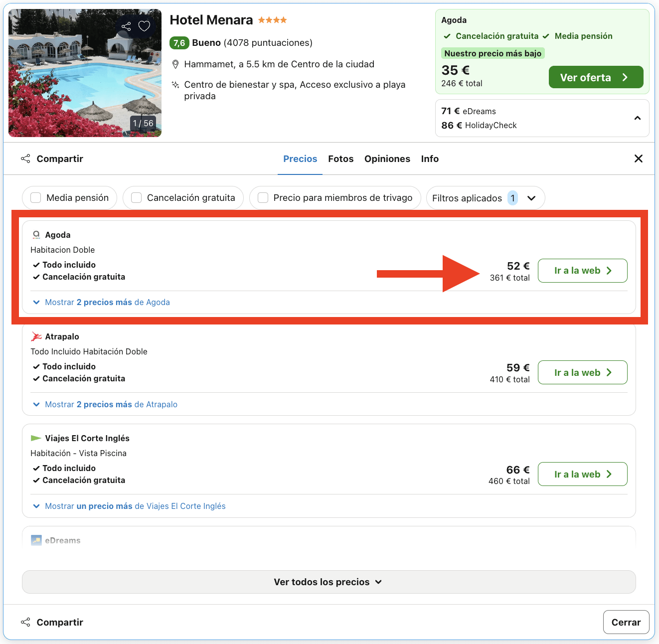Expand Ver todos los precios
The width and height of the screenshot is (659, 644).
328,582
